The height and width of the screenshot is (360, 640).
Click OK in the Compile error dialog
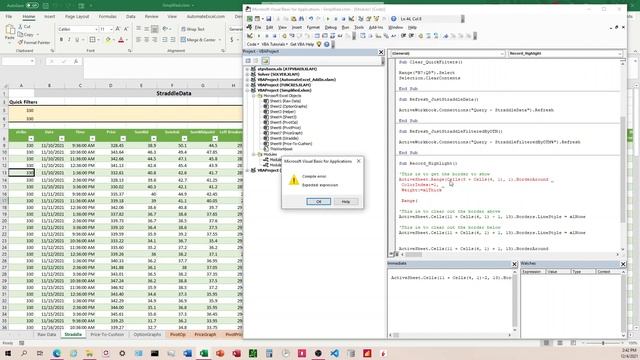pyautogui.click(x=318, y=202)
